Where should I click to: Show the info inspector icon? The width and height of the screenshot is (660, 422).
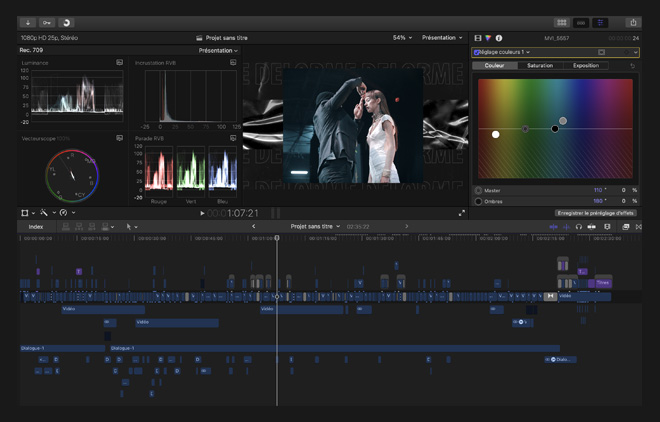click(x=499, y=38)
